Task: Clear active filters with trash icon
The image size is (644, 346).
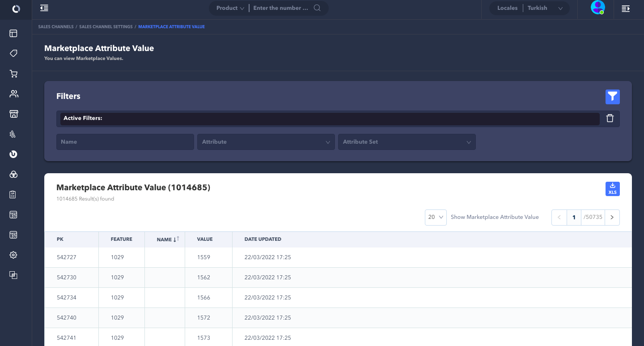Action: pos(610,118)
